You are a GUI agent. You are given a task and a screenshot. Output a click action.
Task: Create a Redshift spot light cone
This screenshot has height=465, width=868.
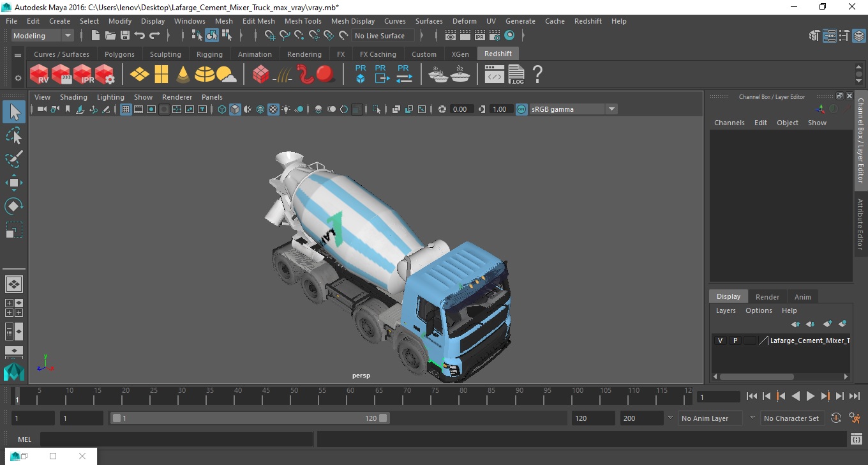[183, 74]
